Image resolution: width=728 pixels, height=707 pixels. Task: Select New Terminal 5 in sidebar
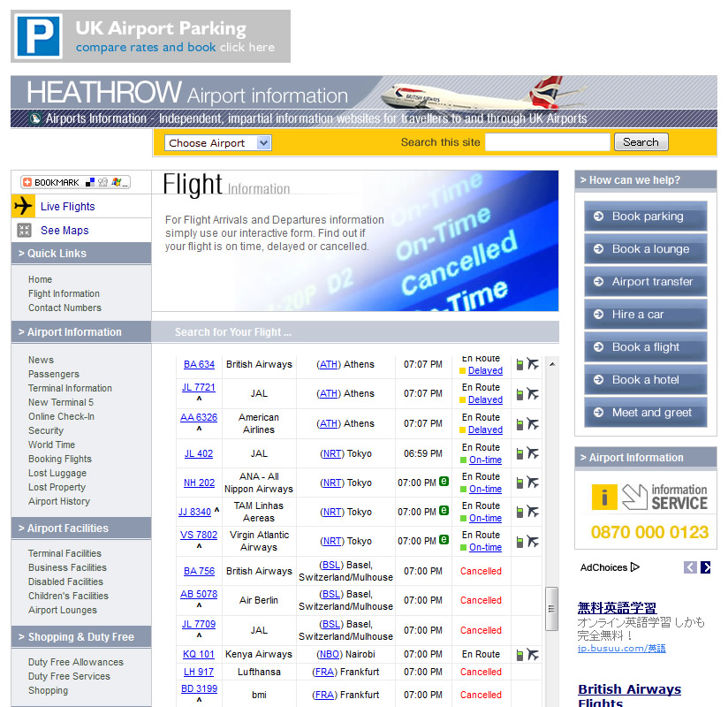pyautogui.click(x=60, y=402)
